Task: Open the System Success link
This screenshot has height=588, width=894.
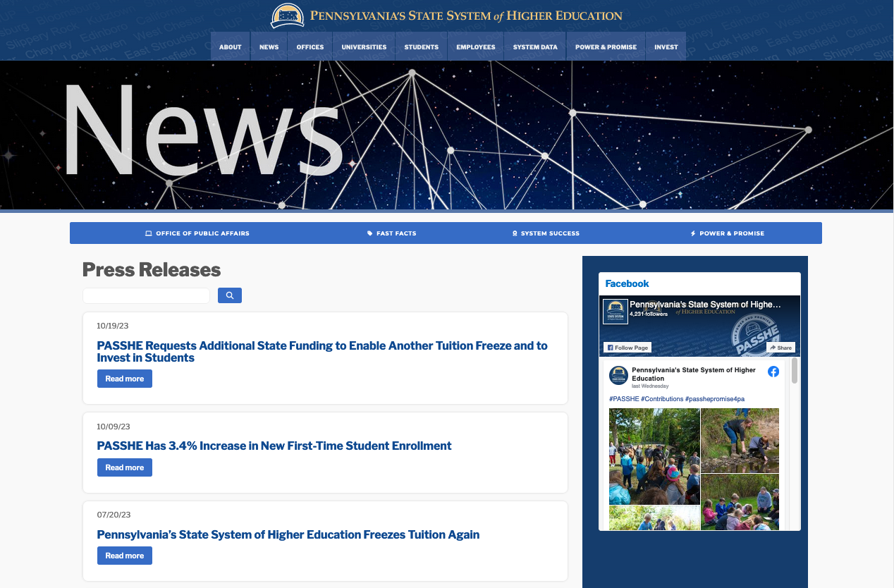Action: [x=546, y=233]
